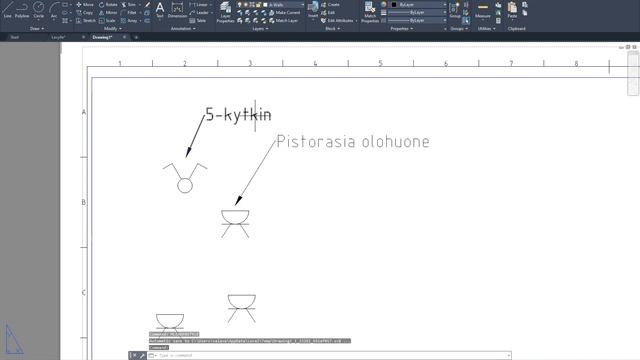Toggle layer freeze sun icon
Viewport: 640px width, 360px height.
tap(246, 4)
